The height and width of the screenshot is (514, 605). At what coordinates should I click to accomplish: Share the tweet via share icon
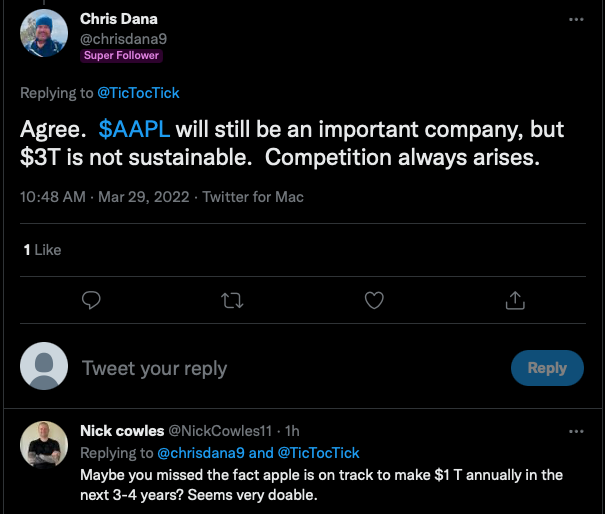(516, 299)
